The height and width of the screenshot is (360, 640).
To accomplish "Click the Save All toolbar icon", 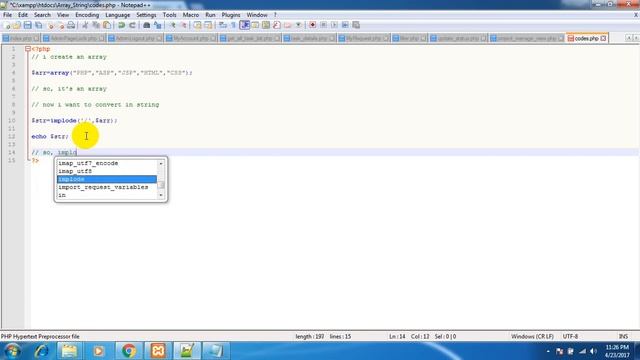I will [38, 25].
